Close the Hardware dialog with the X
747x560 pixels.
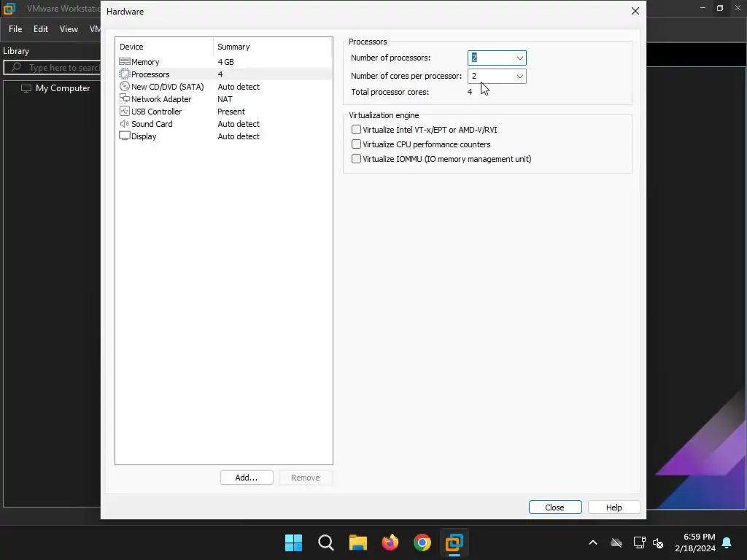coord(635,11)
